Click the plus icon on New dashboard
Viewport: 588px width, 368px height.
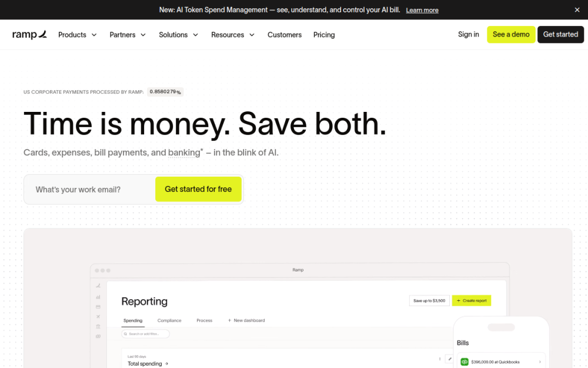tap(229, 320)
